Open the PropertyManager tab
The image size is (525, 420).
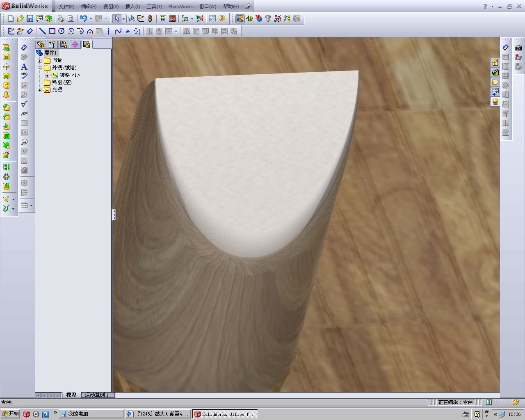pos(52,44)
